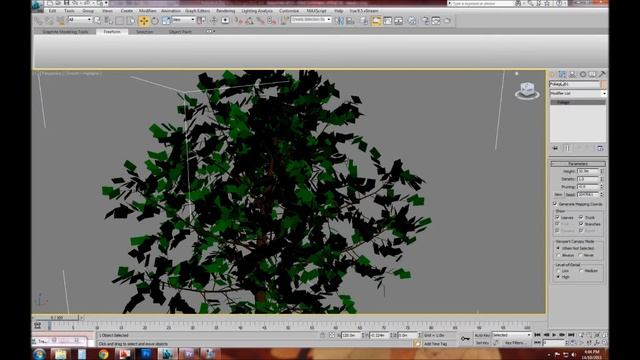Click the Play Animation button
The height and width of the screenshot is (360, 640).
(x=554, y=335)
